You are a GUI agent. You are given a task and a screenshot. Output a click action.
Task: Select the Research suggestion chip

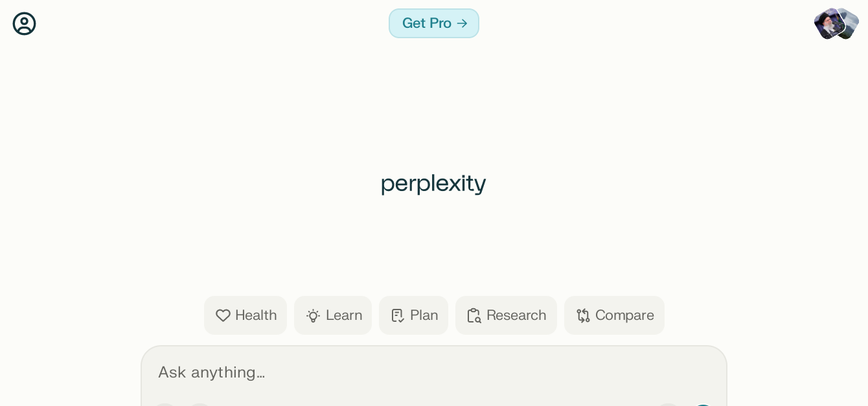[506, 315]
